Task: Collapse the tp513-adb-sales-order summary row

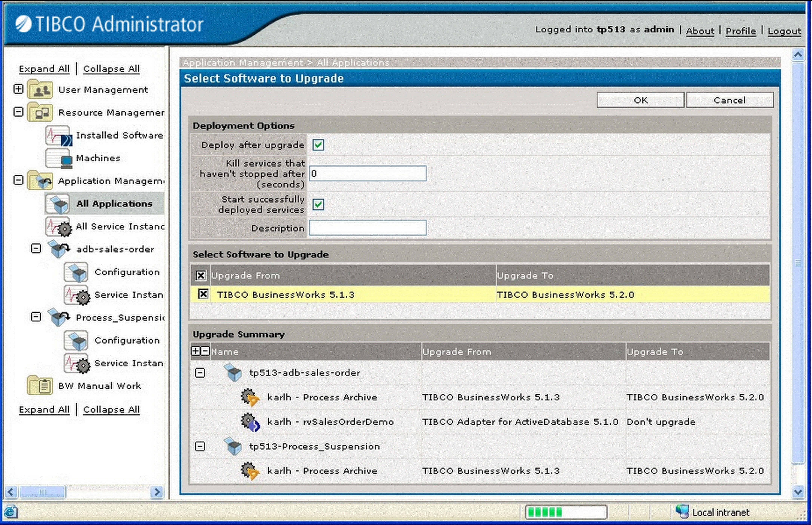Action: pyautogui.click(x=200, y=373)
